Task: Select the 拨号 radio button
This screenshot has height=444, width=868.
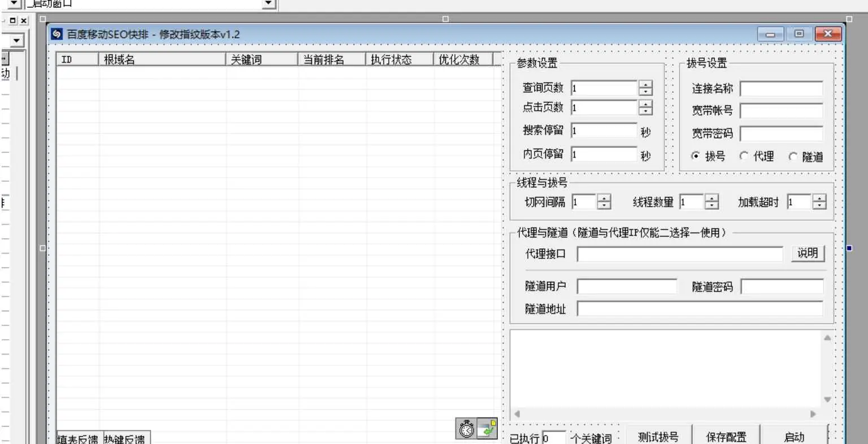Action: click(696, 156)
